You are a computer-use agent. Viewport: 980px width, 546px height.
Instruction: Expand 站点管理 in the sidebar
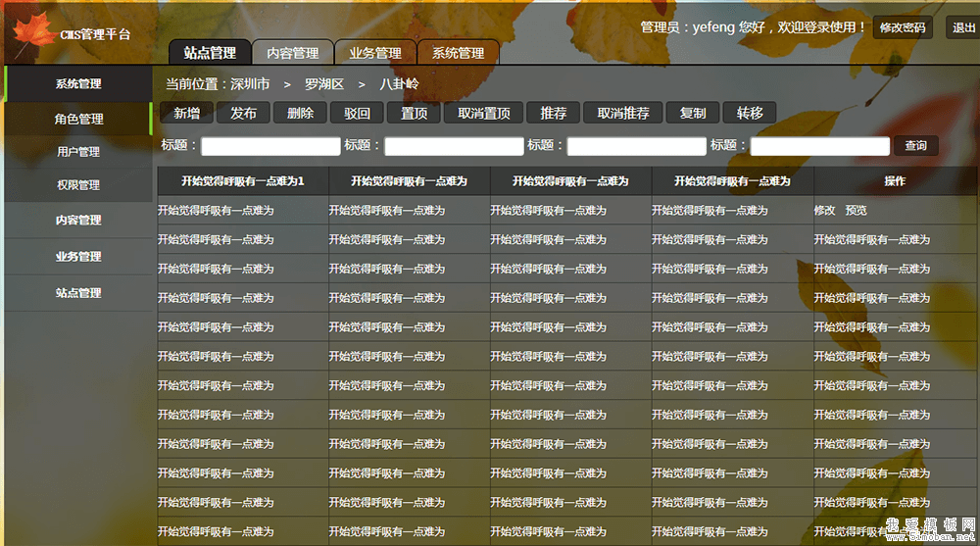pyautogui.click(x=78, y=293)
